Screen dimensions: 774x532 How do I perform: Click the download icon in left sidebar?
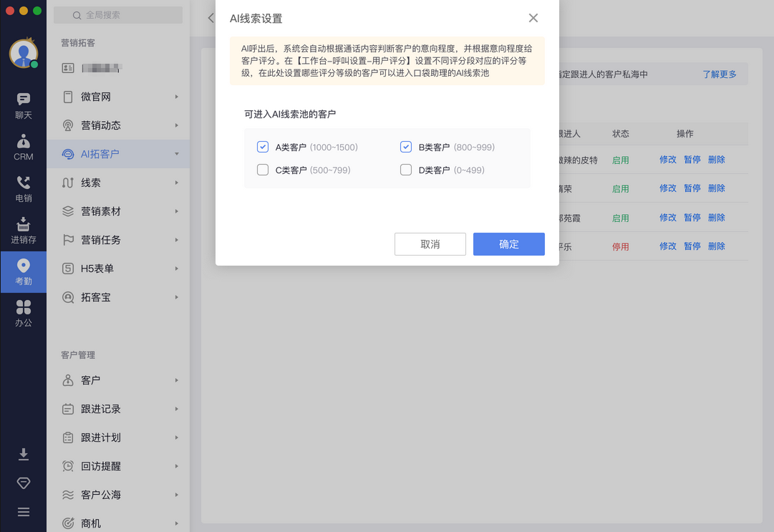[23, 454]
